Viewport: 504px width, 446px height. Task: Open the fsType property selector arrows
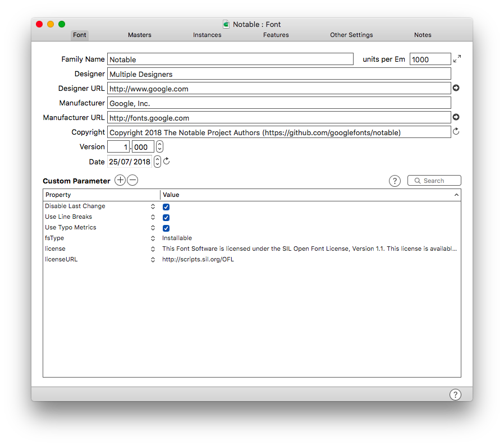click(153, 238)
